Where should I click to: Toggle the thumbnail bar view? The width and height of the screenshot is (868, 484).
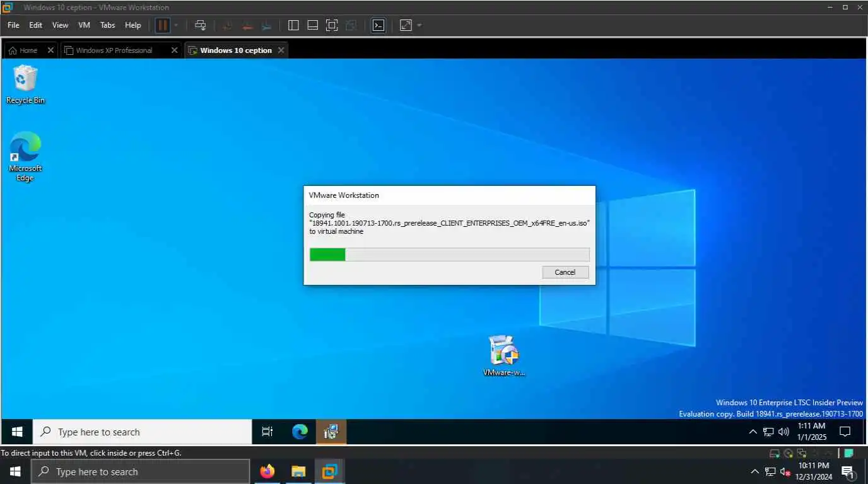[x=312, y=25]
